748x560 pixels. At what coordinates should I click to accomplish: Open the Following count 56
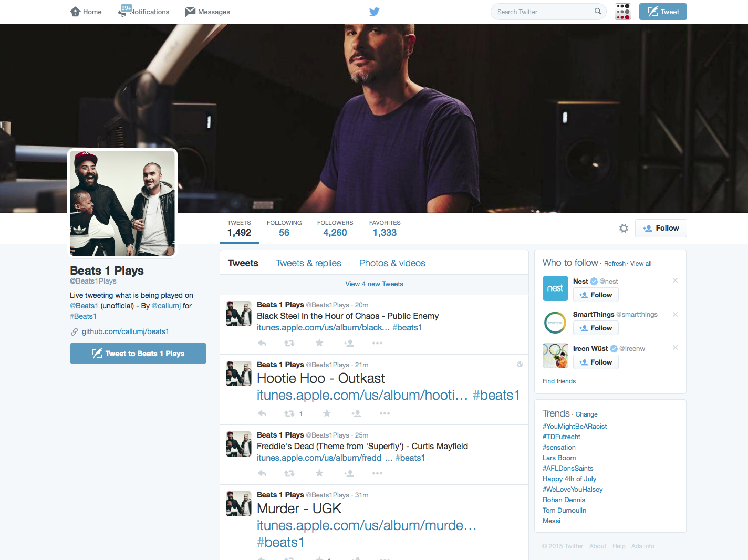click(x=284, y=229)
